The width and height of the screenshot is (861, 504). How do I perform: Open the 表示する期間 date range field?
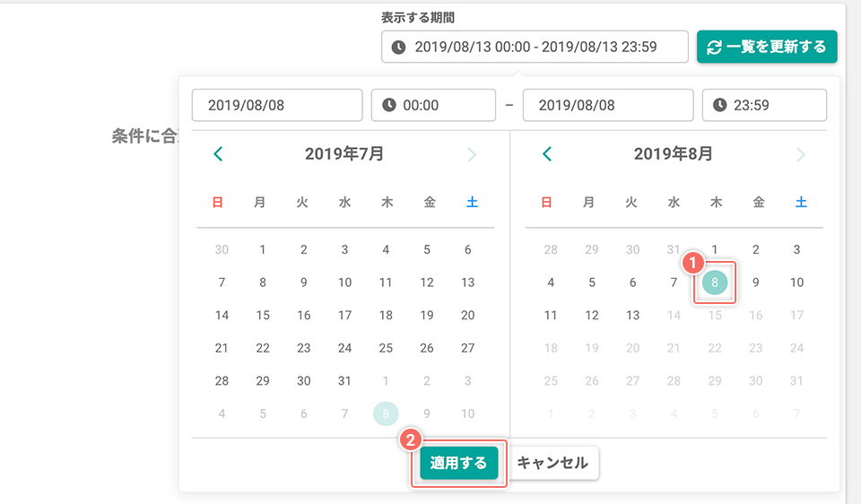coord(535,47)
